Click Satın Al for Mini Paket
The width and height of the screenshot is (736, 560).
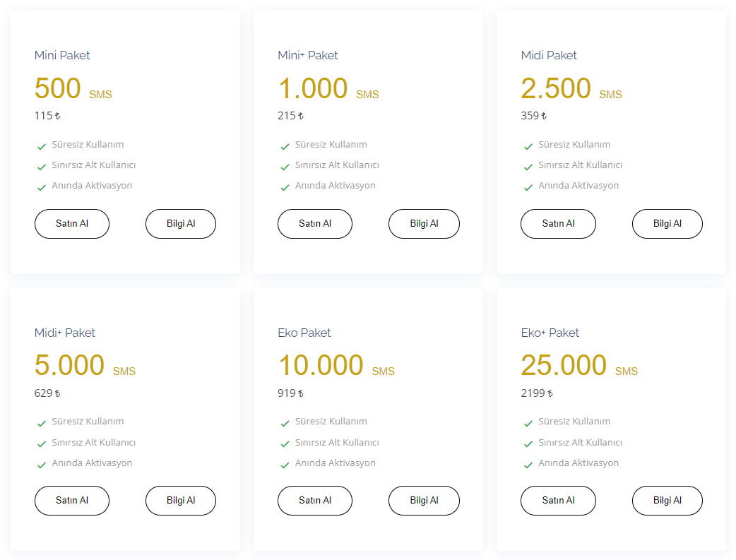coord(72,224)
